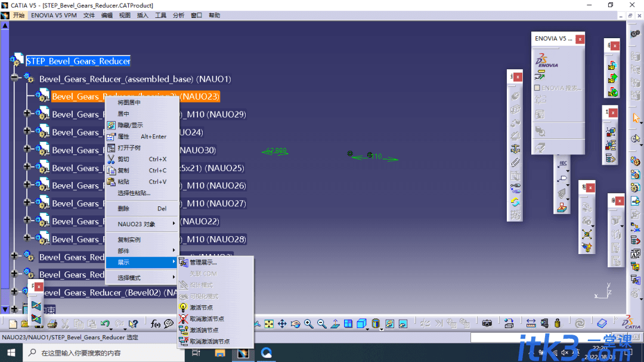Open the ENOVIA V5 VPM menu

click(x=54, y=16)
